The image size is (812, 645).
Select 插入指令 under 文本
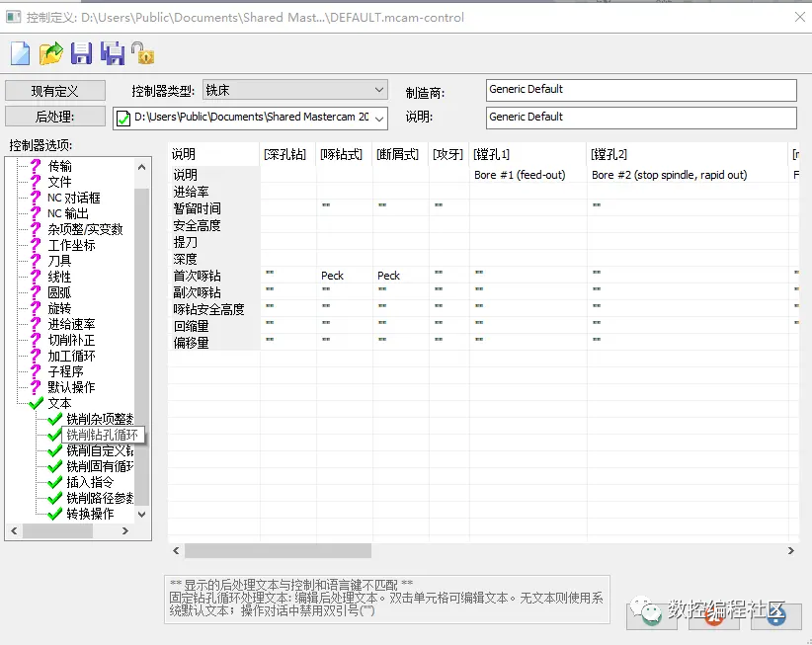coord(90,482)
